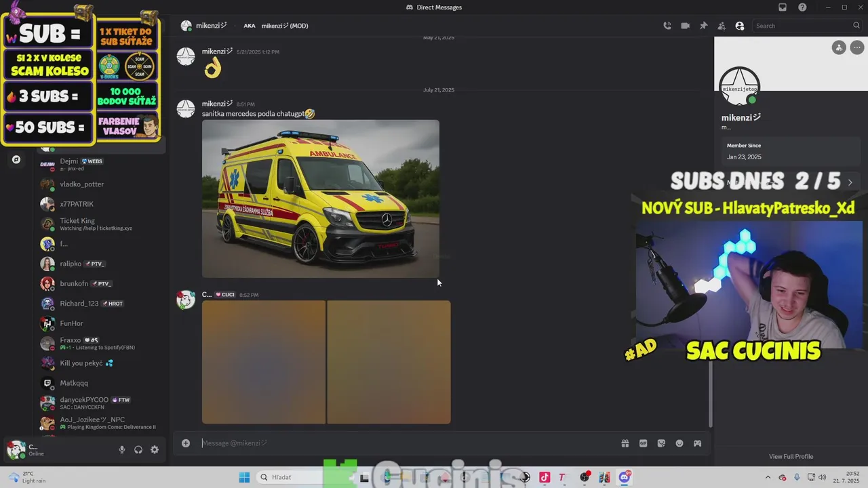Open the right blurred image attachment
This screenshot has width=868, height=488.
click(389, 362)
